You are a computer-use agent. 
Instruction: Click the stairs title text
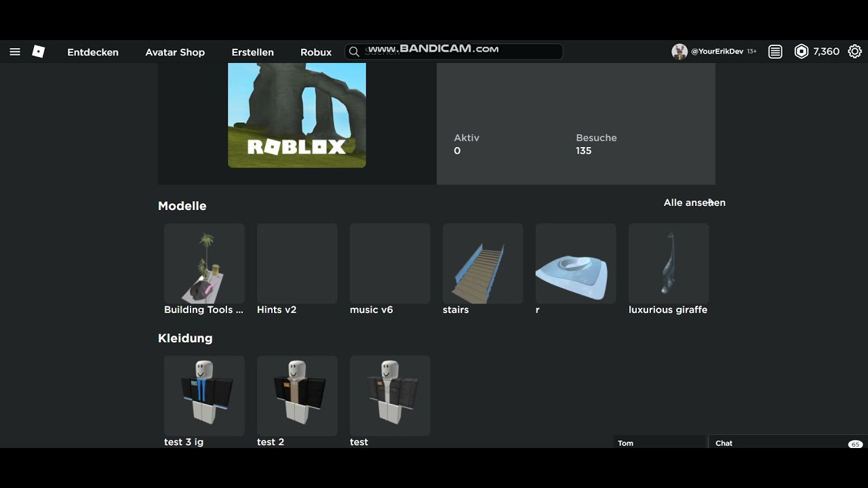(456, 310)
